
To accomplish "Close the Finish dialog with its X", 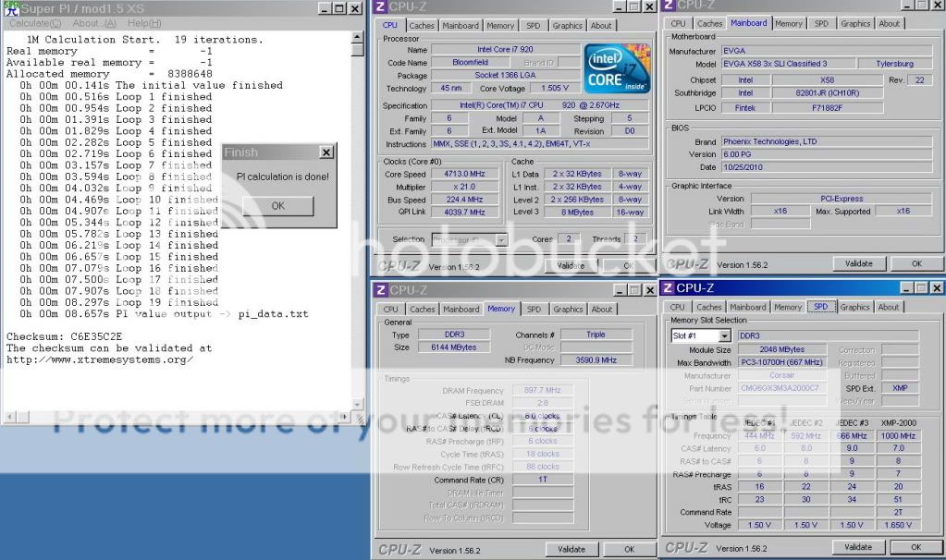I will pyautogui.click(x=326, y=152).
